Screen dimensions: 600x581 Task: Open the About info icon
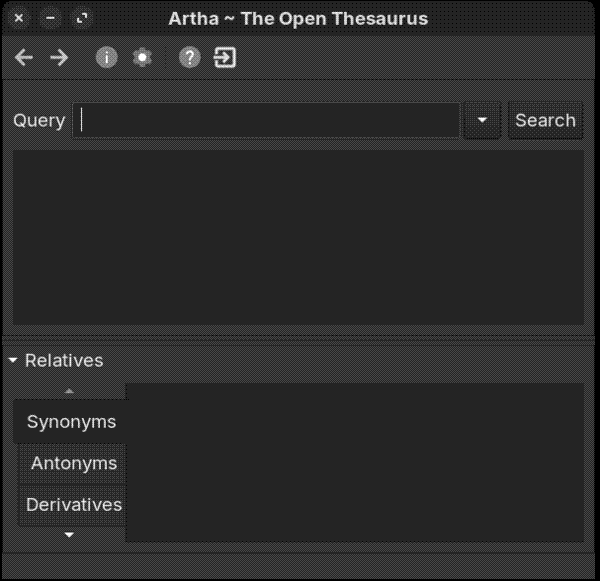[x=106, y=58]
